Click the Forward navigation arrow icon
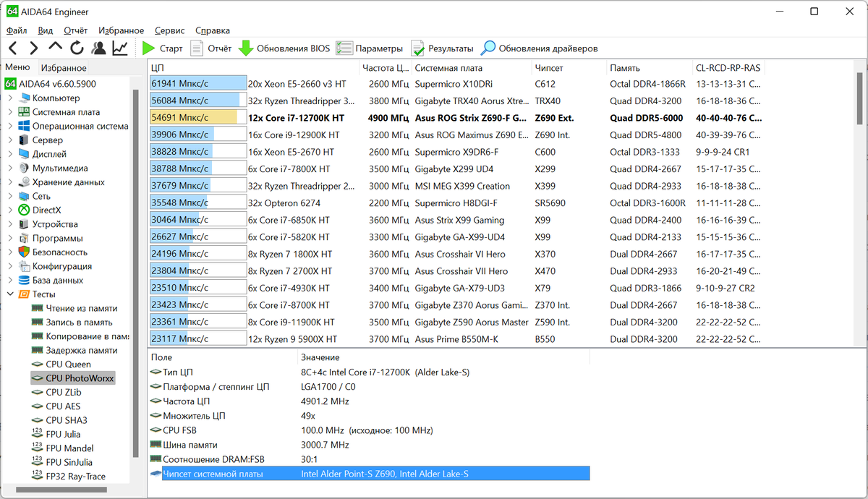 point(33,48)
